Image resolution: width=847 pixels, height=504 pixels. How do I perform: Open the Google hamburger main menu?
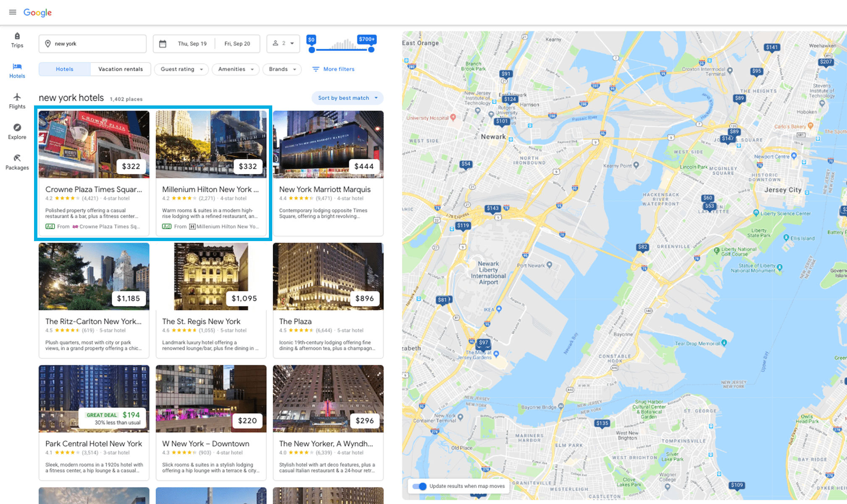click(x=13, y=12)
